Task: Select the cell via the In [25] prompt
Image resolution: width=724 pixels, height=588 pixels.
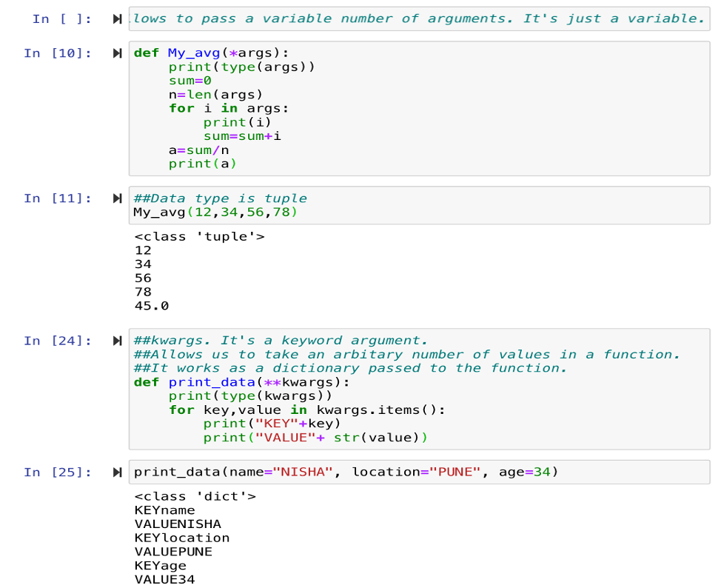Action: point(58,472)
